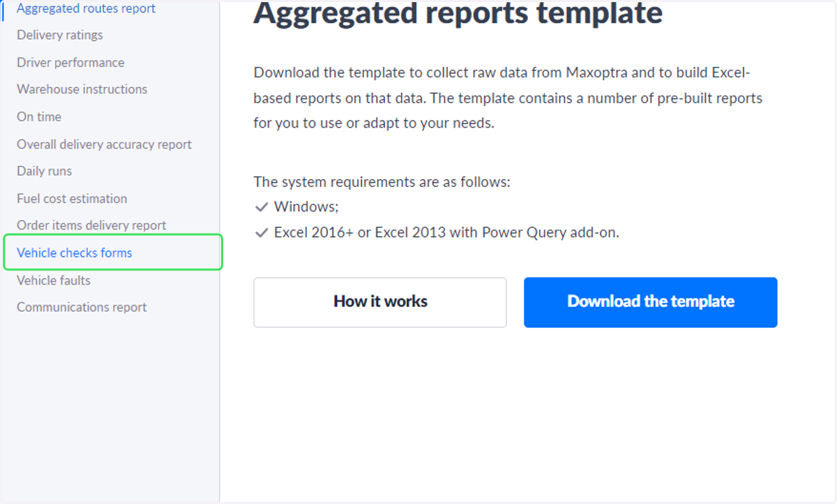Open Aggregated routes report in sidebar
This screenshot has width=837, height=504.
pyautogui.click(x=86, y=8)
